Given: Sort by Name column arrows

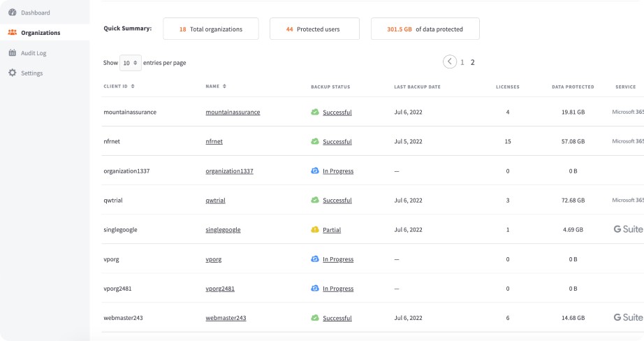Looking at the screenshot, I should click(x=224, y=86).
